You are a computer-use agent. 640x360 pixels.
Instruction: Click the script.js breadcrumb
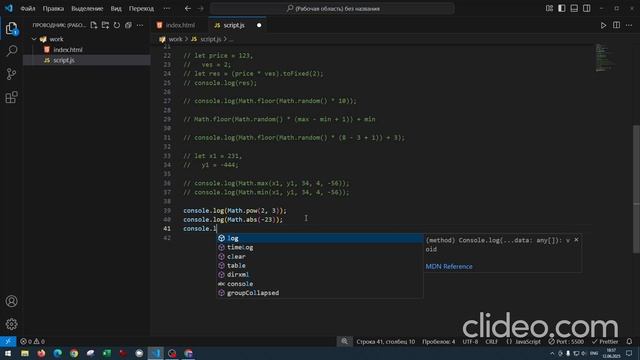point(211,39)
